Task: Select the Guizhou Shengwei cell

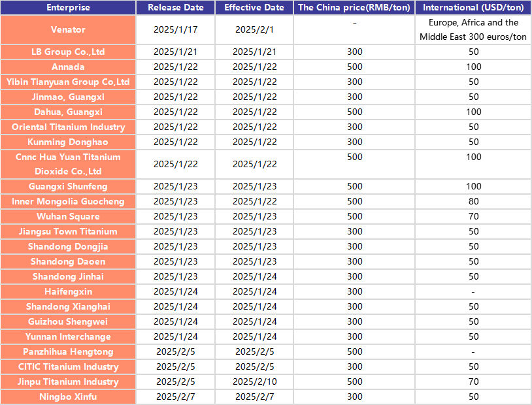Action: point(68,321)
